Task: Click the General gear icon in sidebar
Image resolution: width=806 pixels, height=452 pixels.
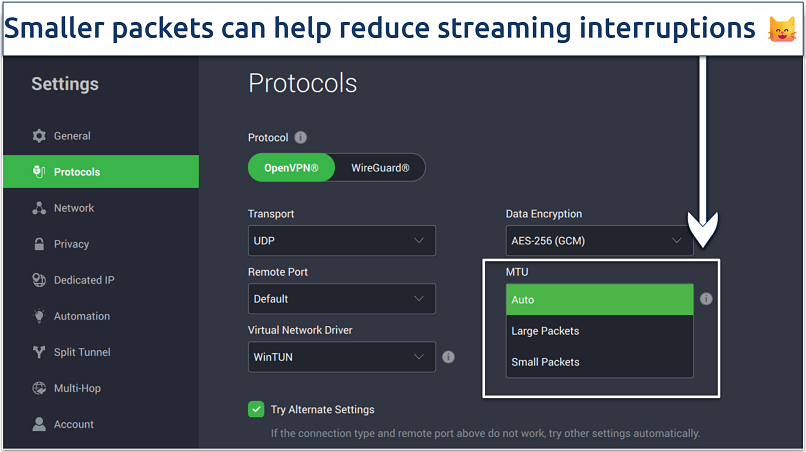Action: tap(39, 136)
